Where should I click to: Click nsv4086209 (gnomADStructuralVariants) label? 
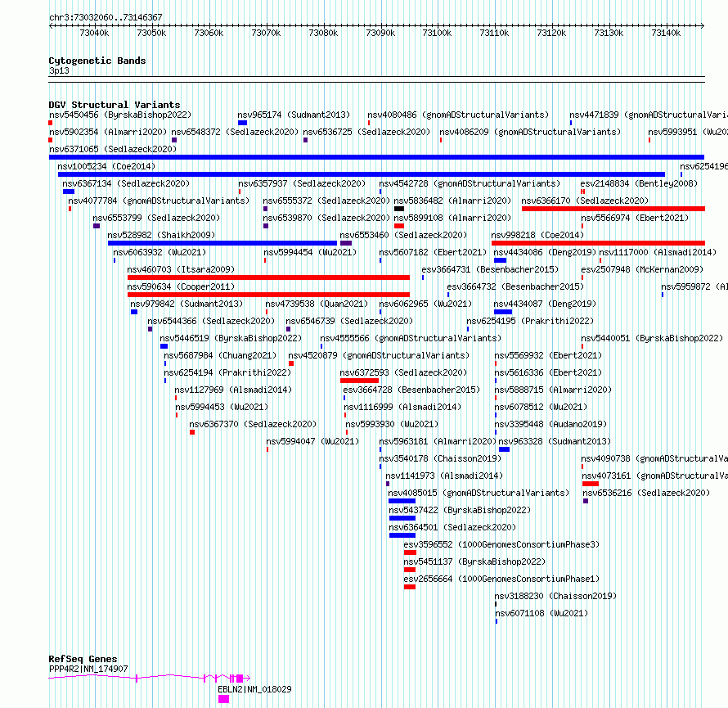pyautogui.click(x=530, y=132)
